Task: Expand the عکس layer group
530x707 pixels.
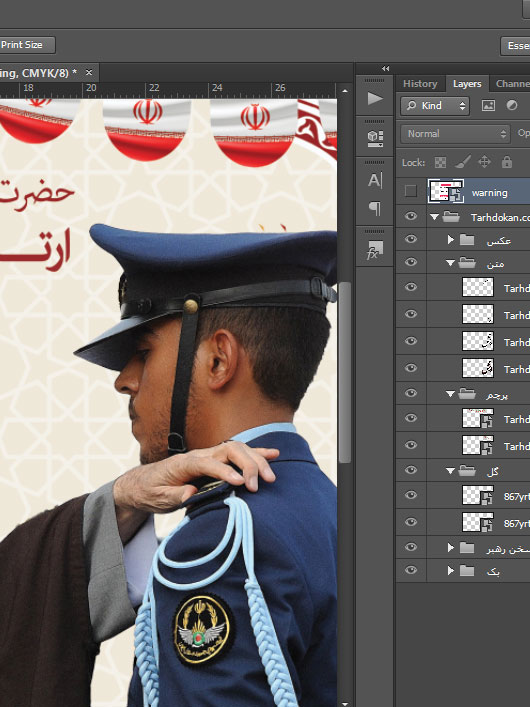Action: [450, 240]
